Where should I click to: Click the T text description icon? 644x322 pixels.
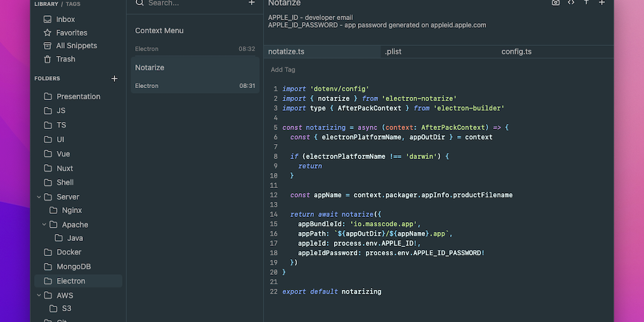(x=586, y=3)
